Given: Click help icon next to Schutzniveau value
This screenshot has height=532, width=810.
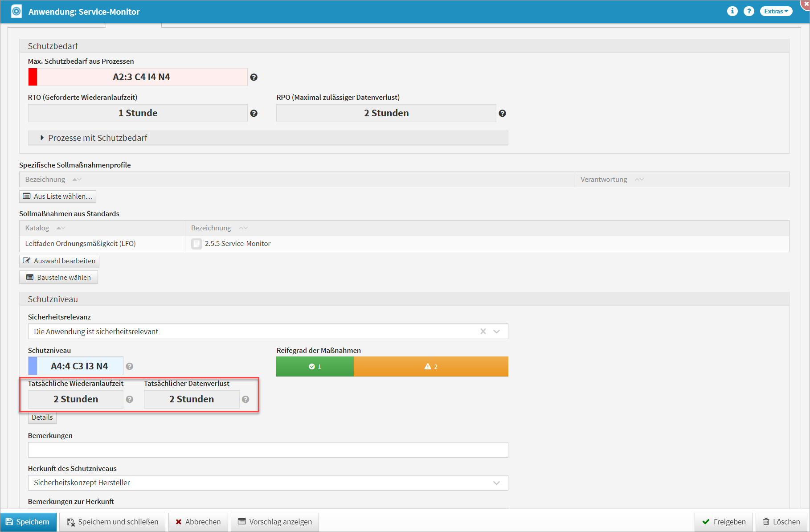Looking at the screenshot, I should point(130,366).
